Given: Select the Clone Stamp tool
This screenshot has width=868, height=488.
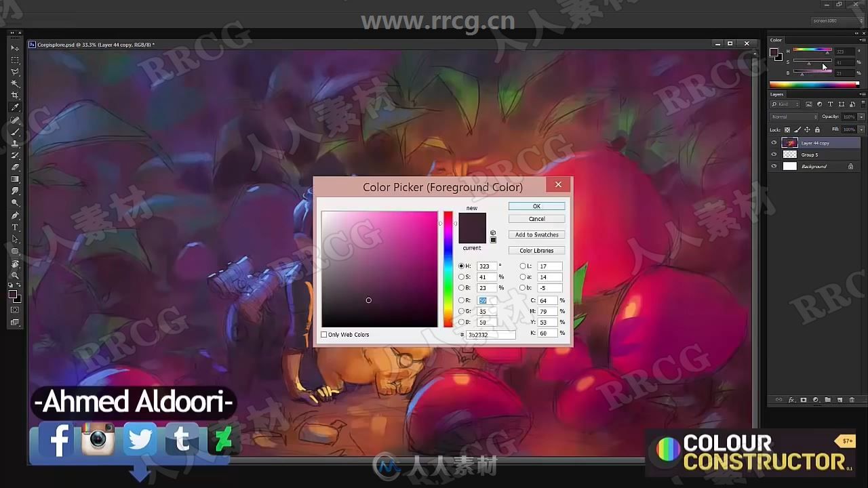Looking at the screenshot, I should 15,143.
